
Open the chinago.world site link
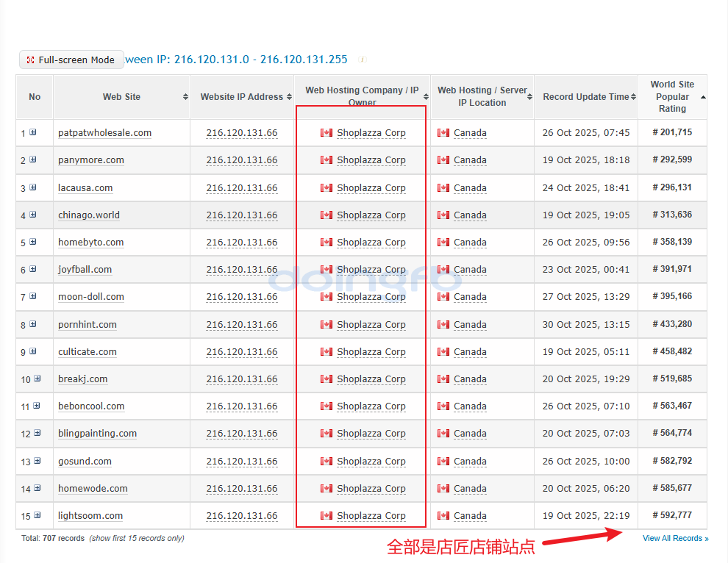(89, 215)
